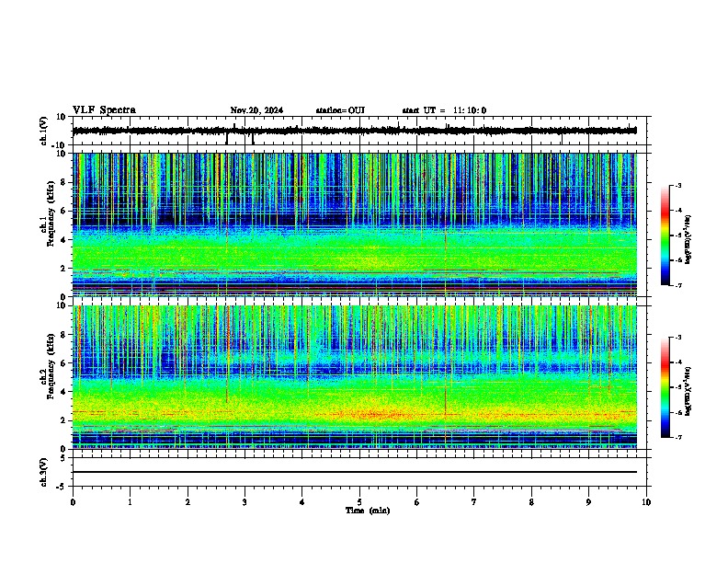The width and height of the screenshot is (728, 563).
Task: Click the "-5" tick on ch.3(V) axis
Action: (62, 487)
